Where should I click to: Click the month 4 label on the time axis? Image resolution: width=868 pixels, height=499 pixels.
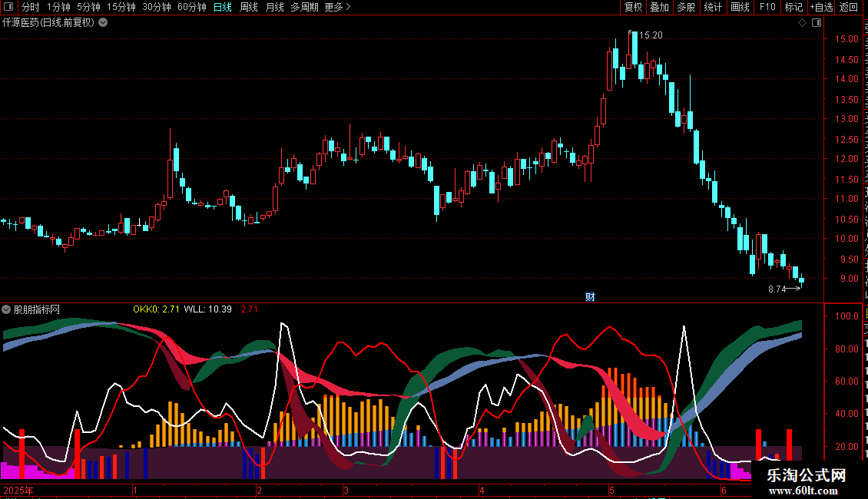pyautogui.click(x=482, y=490)
